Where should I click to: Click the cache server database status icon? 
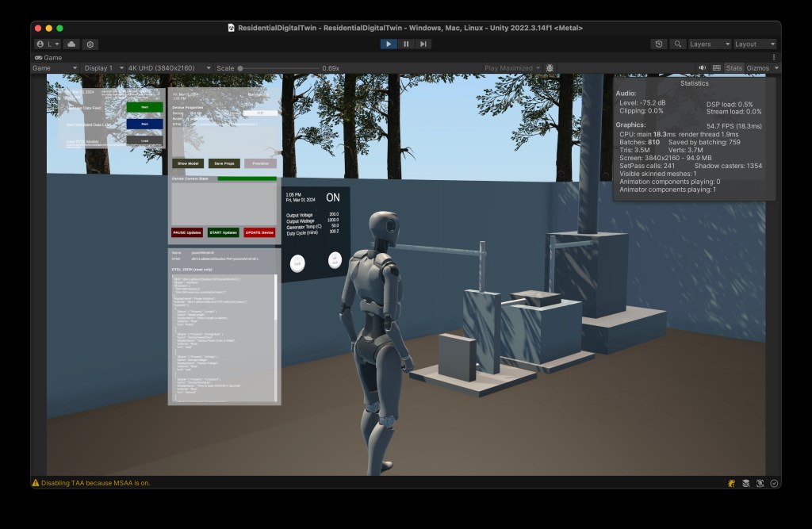[745, 483]
